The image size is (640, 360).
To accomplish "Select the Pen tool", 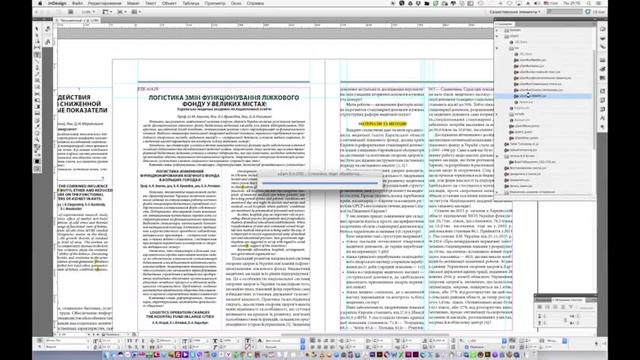I will [37, 67].
